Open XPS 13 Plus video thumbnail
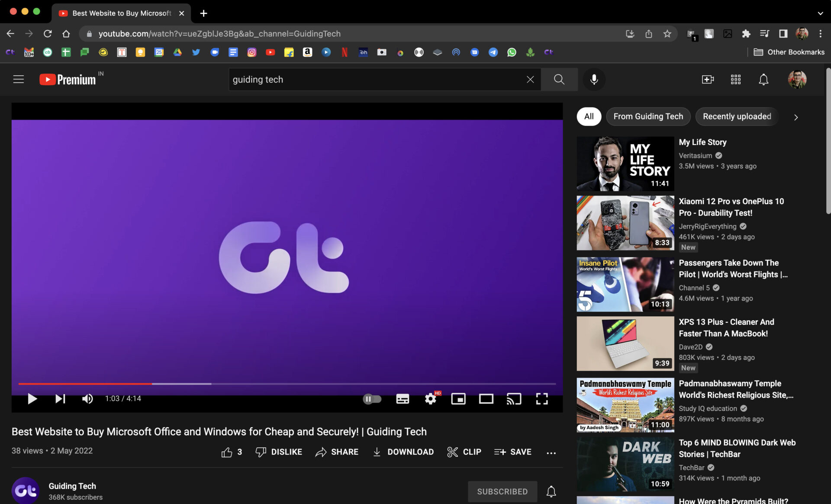 coord(625,343)
